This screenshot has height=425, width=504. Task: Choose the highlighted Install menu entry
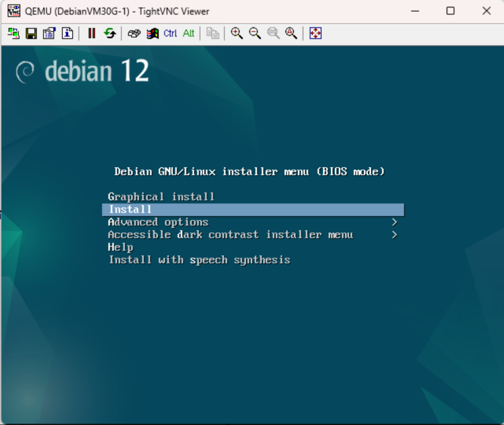tap(130, 210)
